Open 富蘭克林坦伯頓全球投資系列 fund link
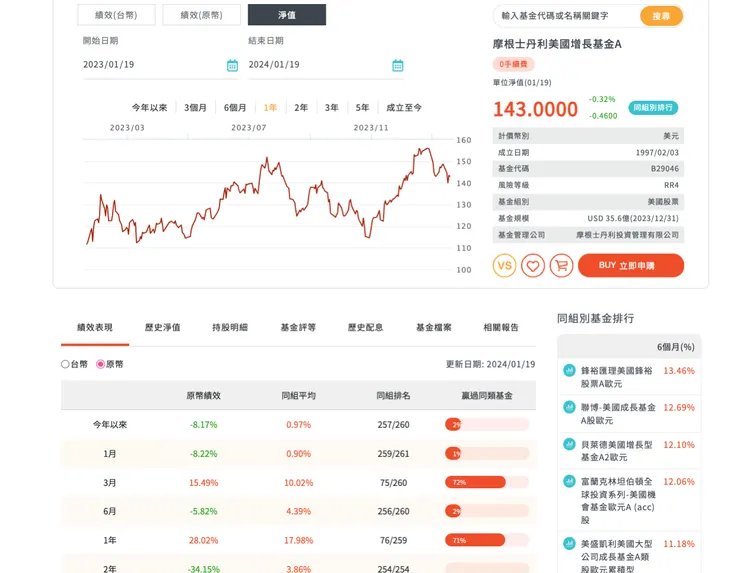 click(618, 501)
